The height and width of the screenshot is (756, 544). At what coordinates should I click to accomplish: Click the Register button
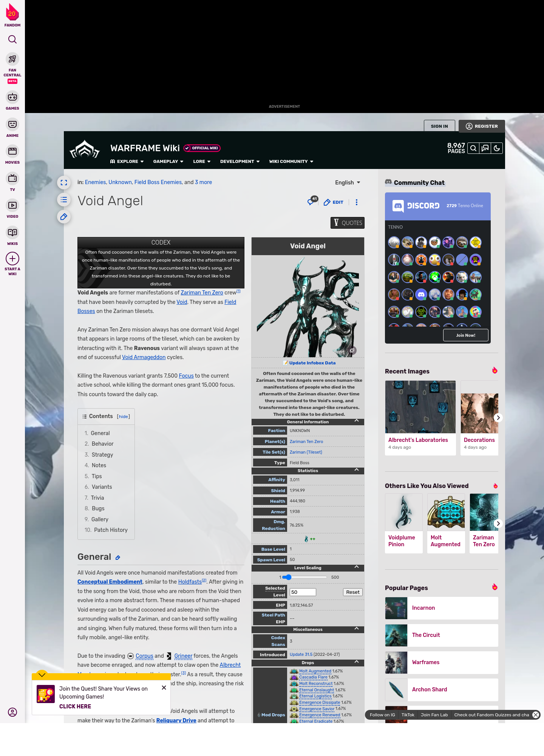[x=482, y=126]
